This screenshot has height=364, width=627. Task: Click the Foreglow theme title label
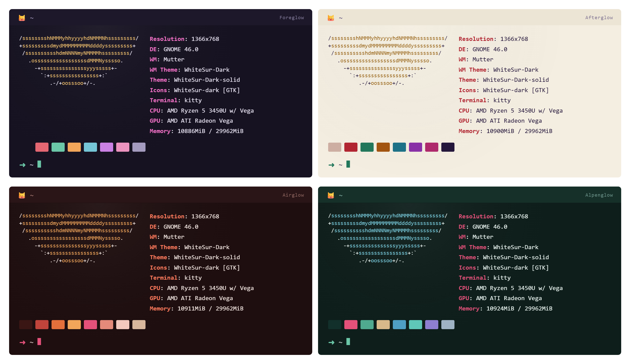292,18
